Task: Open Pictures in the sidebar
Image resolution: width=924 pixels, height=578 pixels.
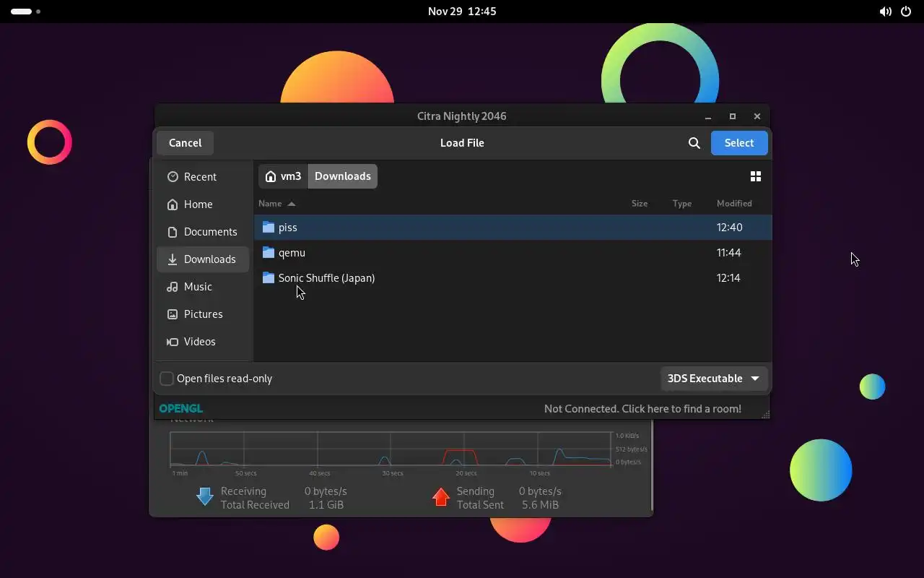Action: pos(203,314)
